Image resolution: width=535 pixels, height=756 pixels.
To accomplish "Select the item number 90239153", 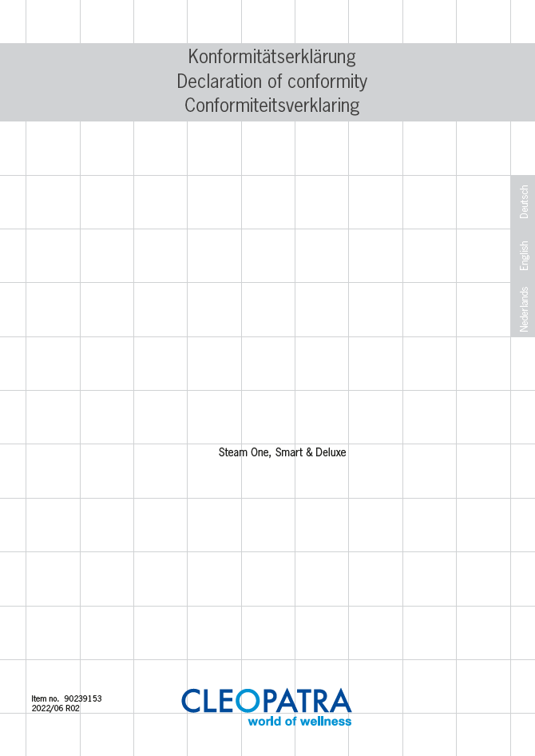I will (x=83, y=698).
